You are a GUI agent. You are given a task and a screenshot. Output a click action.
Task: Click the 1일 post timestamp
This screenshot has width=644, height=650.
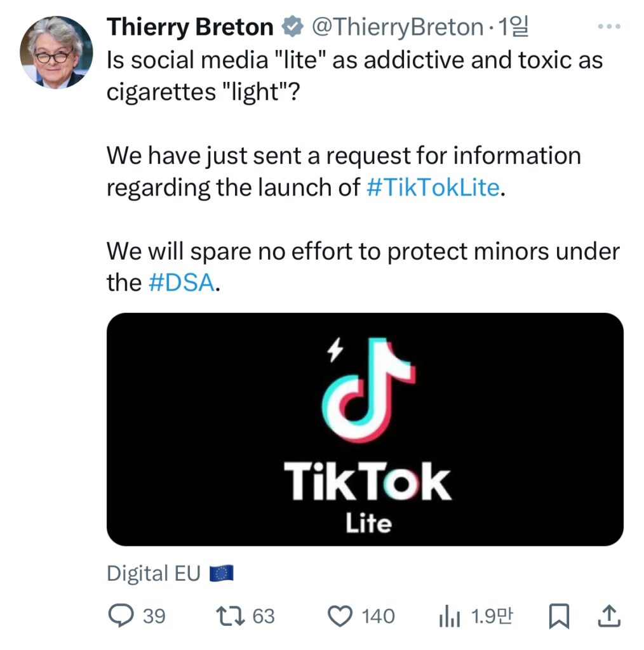coord(514,27)
